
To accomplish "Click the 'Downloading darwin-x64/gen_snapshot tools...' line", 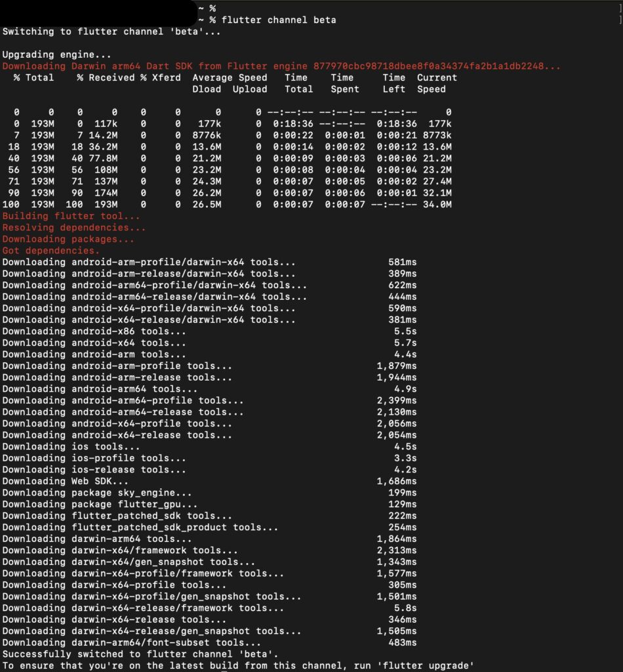I will tap(129, 562).
